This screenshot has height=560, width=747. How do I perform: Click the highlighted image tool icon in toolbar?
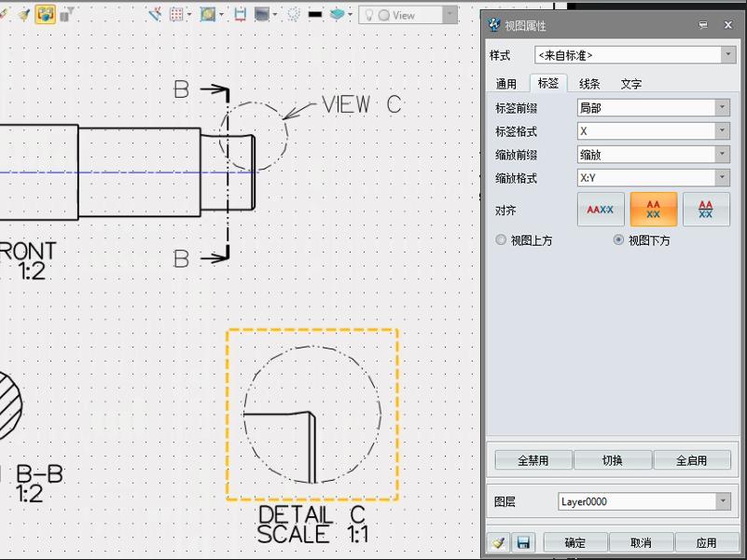pos(46,13)
